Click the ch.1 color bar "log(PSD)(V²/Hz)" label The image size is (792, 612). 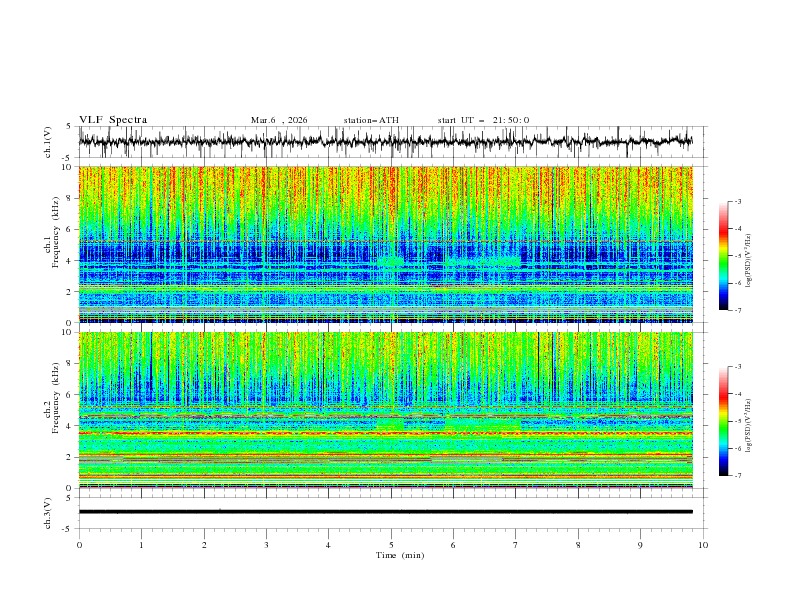pos(750,261)
